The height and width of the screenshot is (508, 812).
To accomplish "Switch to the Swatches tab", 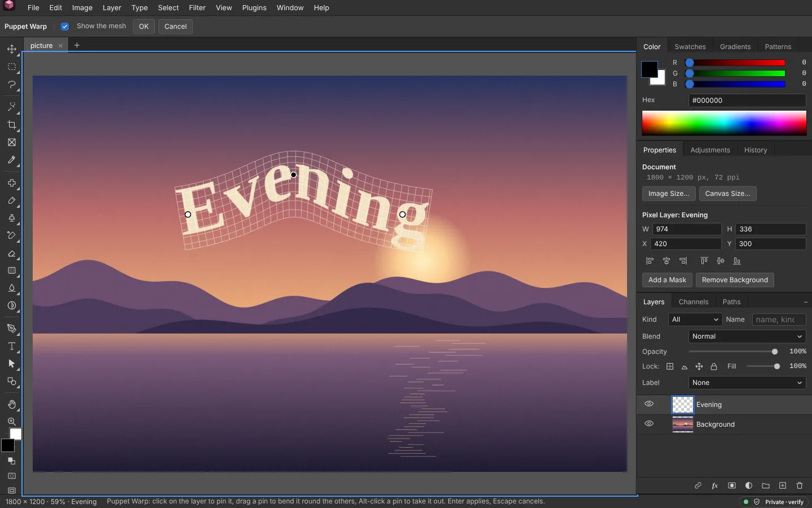I will click(x=690, y=47).
